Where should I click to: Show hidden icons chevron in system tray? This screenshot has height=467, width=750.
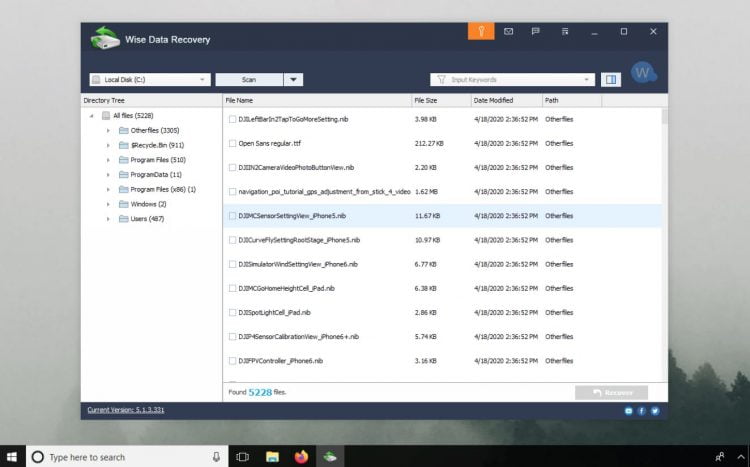[741, 456]
